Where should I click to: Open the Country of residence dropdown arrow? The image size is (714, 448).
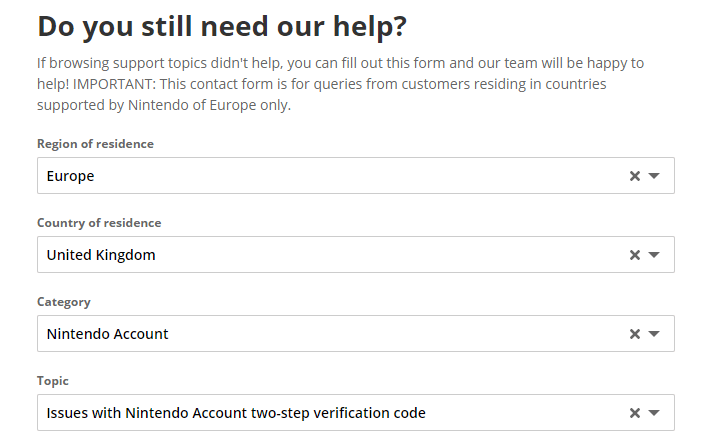pyautogui.click(x=654, y=255)
